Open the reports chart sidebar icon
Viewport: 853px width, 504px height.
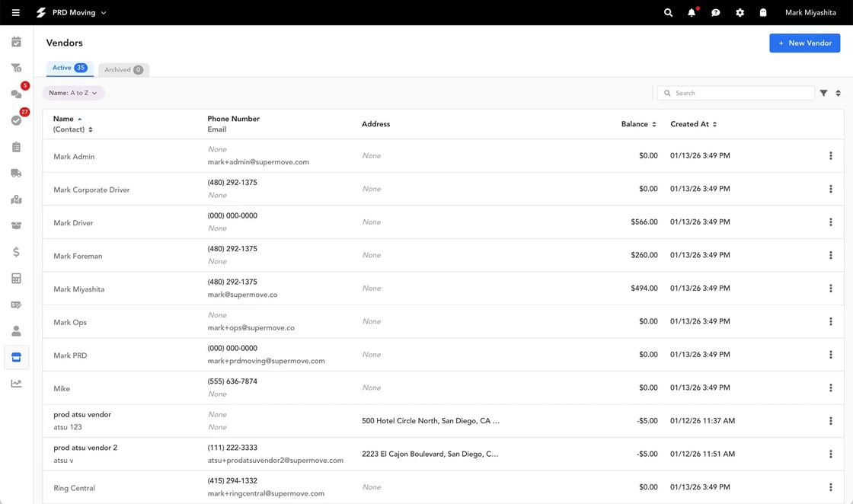(x=16, y=383)
